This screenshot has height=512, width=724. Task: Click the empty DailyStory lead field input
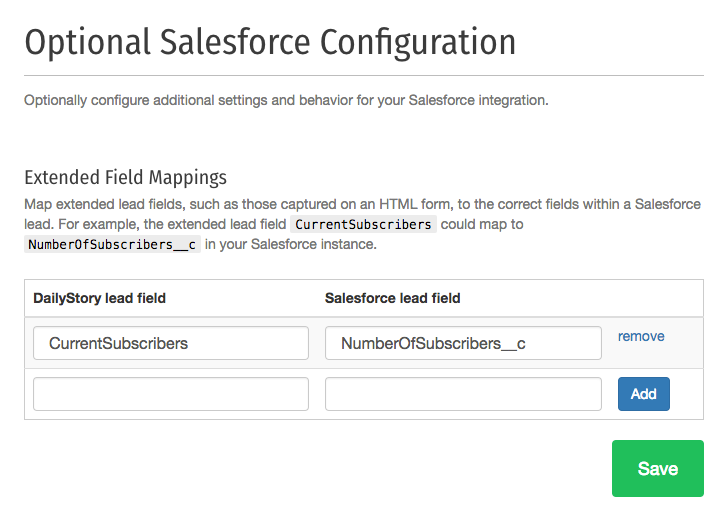pos(171,394)
